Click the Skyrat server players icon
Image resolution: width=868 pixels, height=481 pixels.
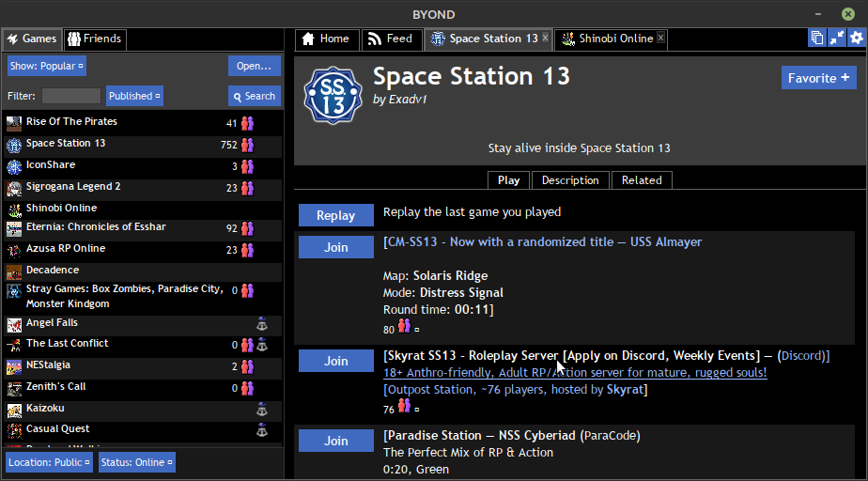coord(405,406)
